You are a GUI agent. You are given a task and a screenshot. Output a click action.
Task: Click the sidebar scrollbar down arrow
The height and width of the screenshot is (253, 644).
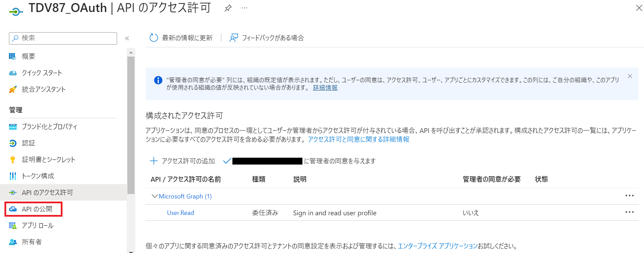131,252
